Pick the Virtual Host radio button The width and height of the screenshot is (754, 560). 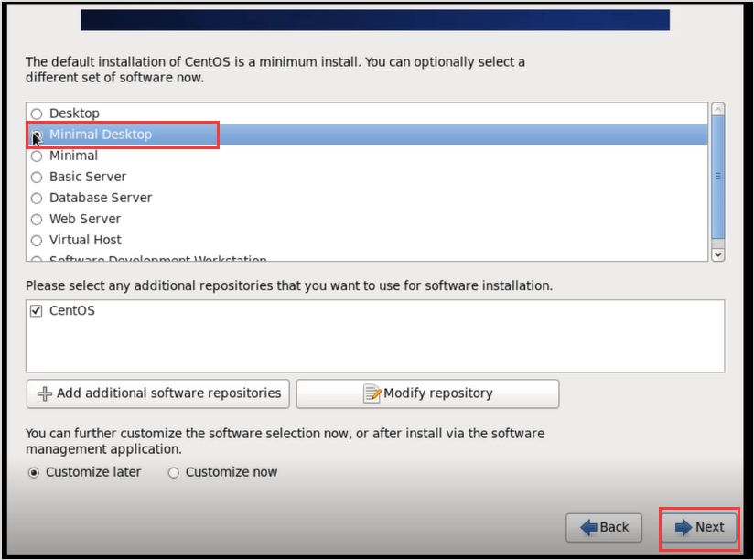(37, 241)
